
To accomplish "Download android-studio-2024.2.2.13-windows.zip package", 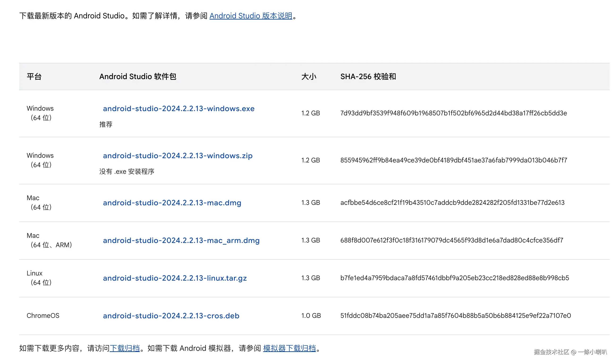I will point(178,155).
